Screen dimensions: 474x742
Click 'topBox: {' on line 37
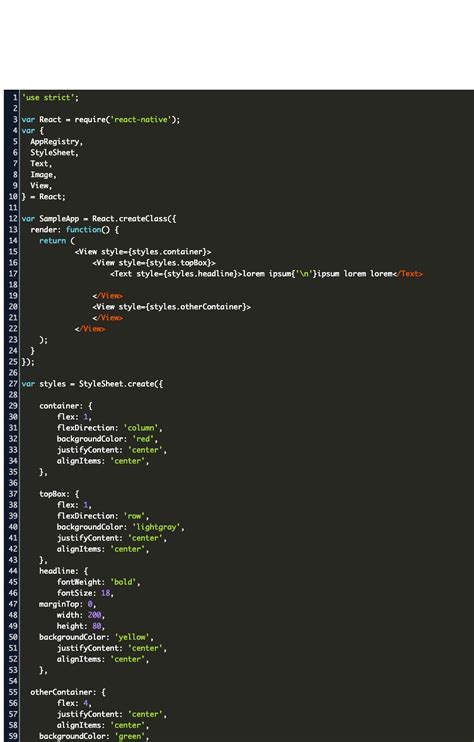pos(59,494)
